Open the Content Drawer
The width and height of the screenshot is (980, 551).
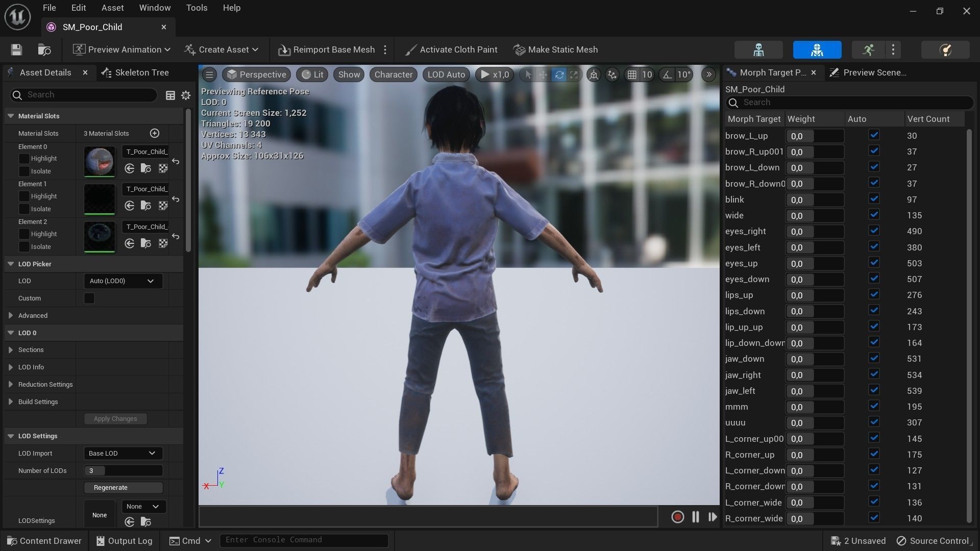tap(44, 541)
